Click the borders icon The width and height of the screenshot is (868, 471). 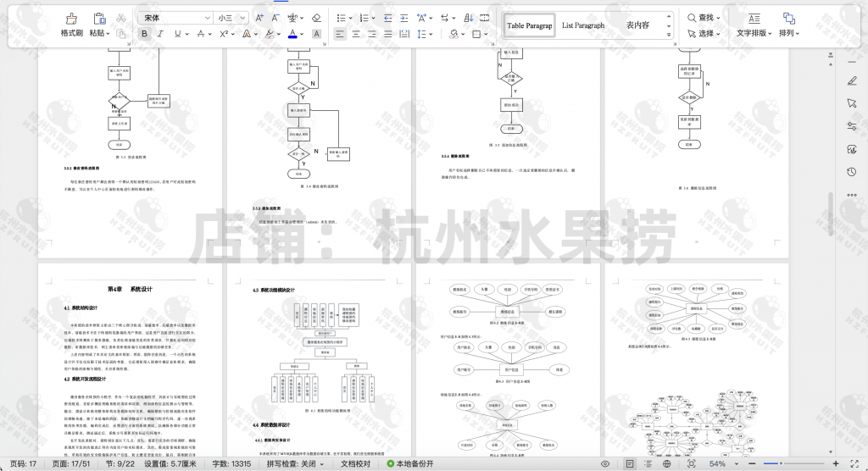tap(476, 34)
